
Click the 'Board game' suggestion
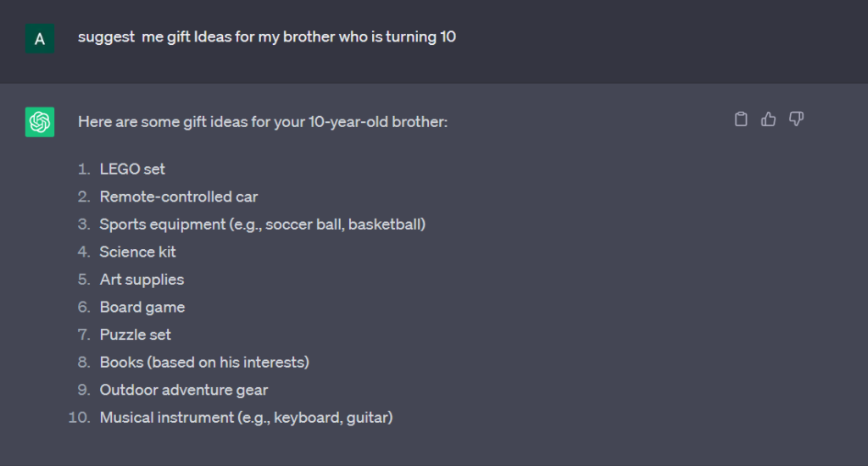pyautogui.click(x=142, y=308)
